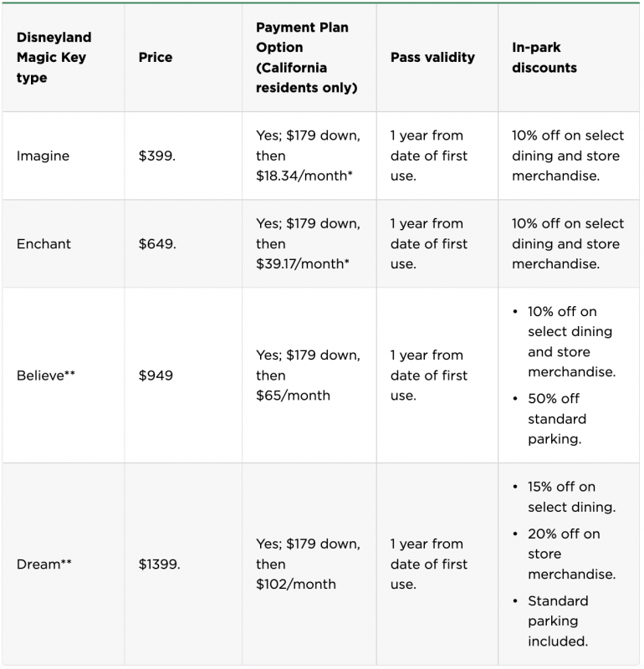Click the "In-park discounts" column header
644x669 pixels.
(x=544, y=58)
